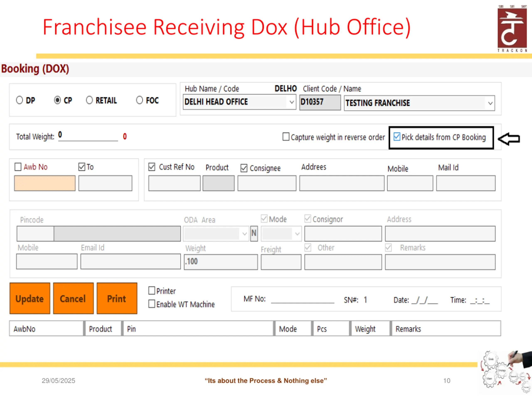Click the SN# value 1

coord(365,300)
